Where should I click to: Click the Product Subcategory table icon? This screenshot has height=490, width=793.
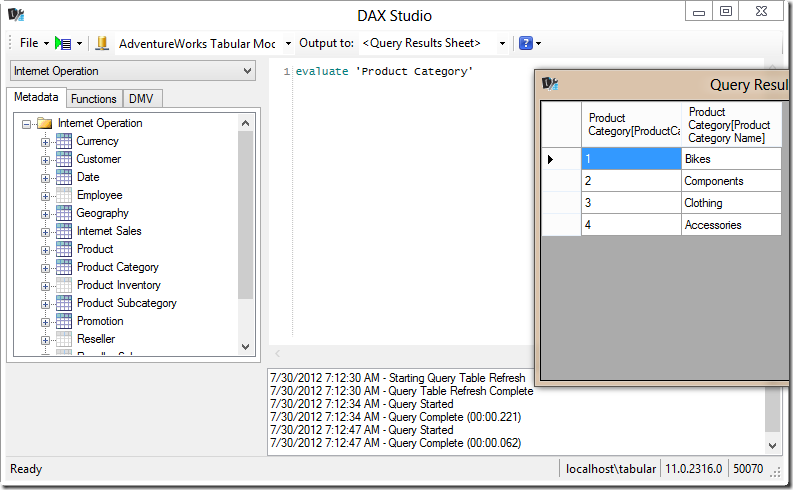(x=64, y=303)
